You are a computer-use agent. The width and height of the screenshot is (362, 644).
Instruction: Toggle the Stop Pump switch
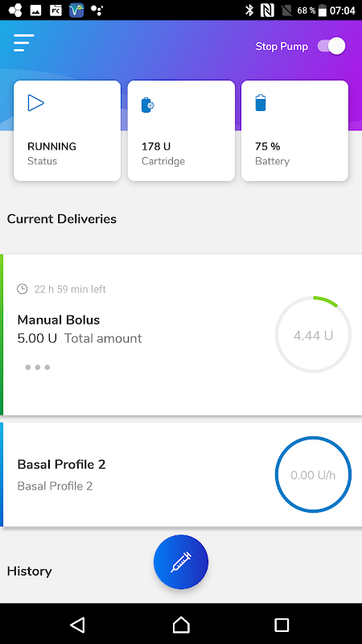click(331, 46)
